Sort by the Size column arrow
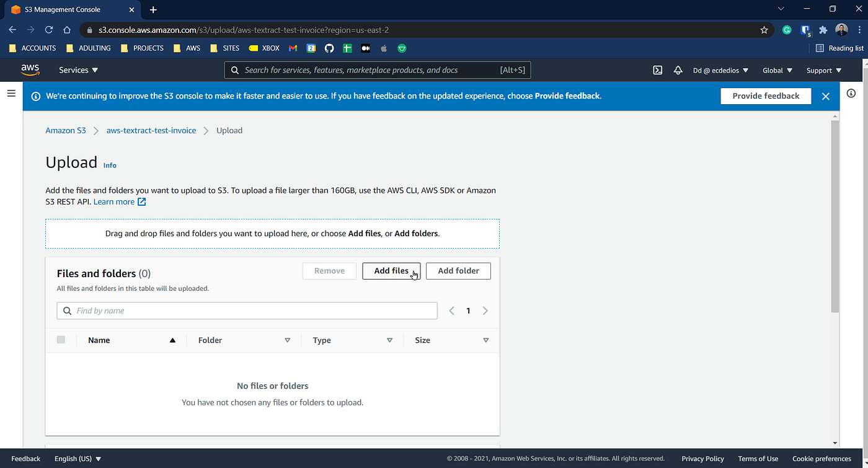 point(485,340)
